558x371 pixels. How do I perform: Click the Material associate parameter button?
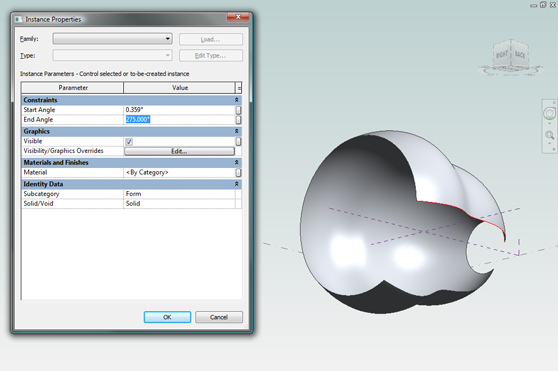pos(238,173)
